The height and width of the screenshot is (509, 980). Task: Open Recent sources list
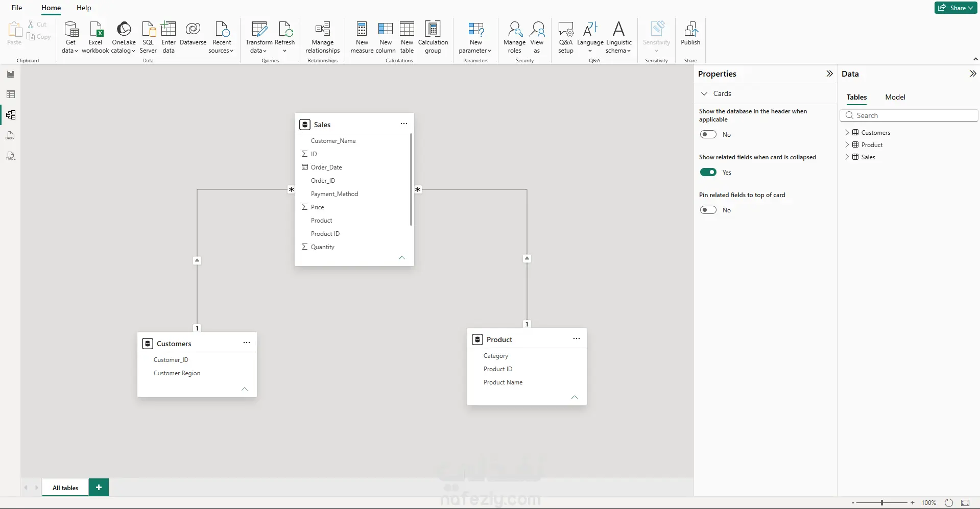tap(222, 37)
